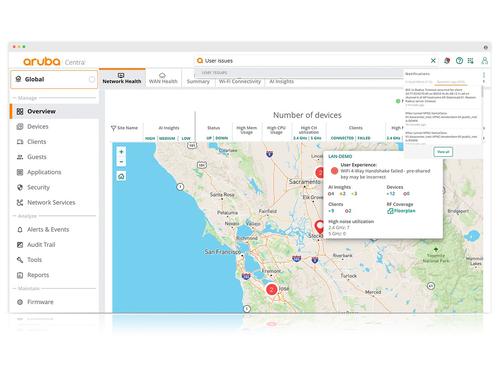Click View all in notifications panel
The height and width of the screenshot is (390, 500).
[443, 152]
